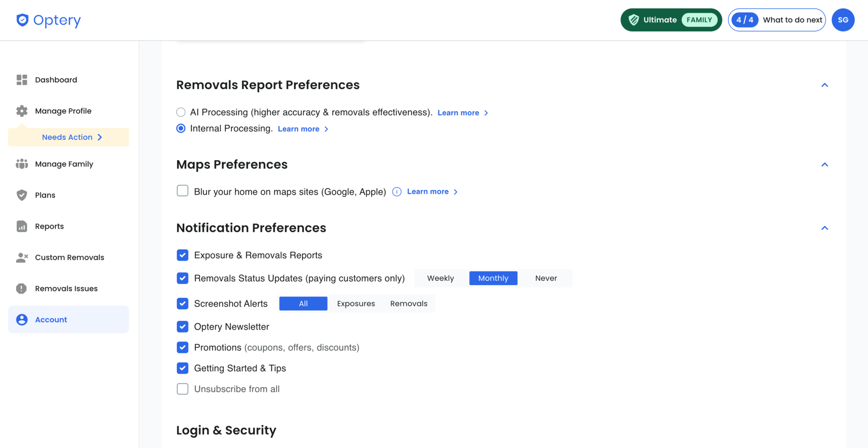Check the Unsubscribe from all box
868x448 pixels.
click(x=183, y=389)
